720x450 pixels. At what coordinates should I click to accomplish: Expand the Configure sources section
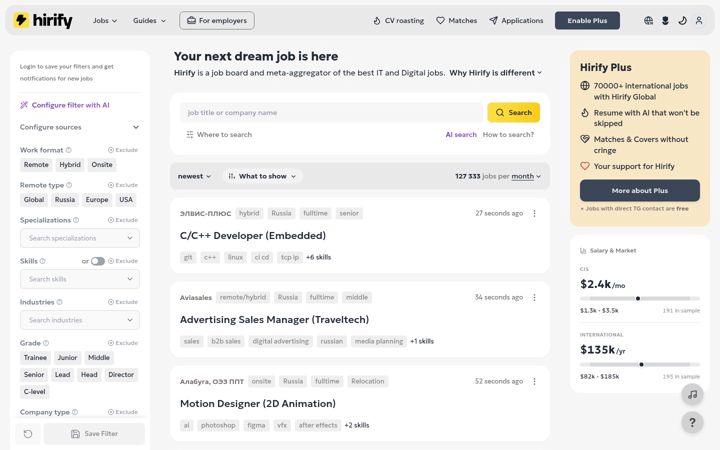(x=79, y=127)
